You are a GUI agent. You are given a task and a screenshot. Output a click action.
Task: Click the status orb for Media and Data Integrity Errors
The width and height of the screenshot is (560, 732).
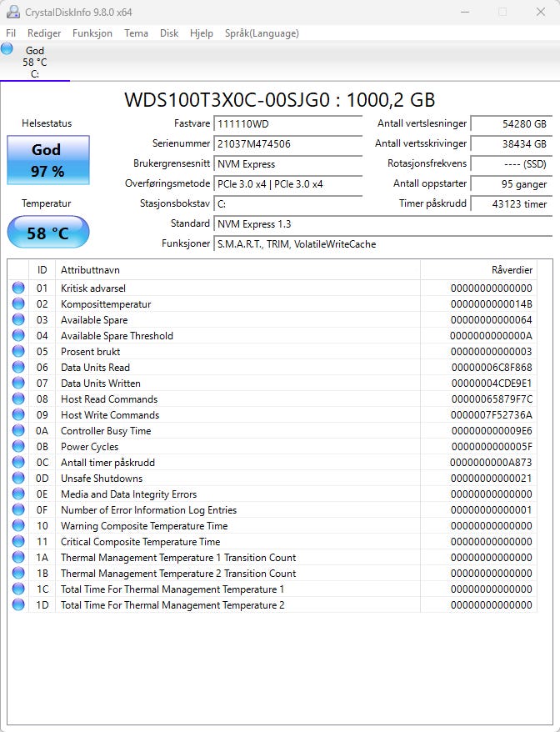pyautogui.click(x=18, y=494)
